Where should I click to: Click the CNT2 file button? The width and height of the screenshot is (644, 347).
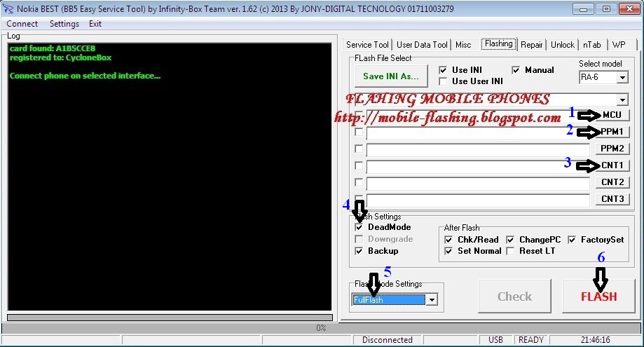(x=612, y=182)
